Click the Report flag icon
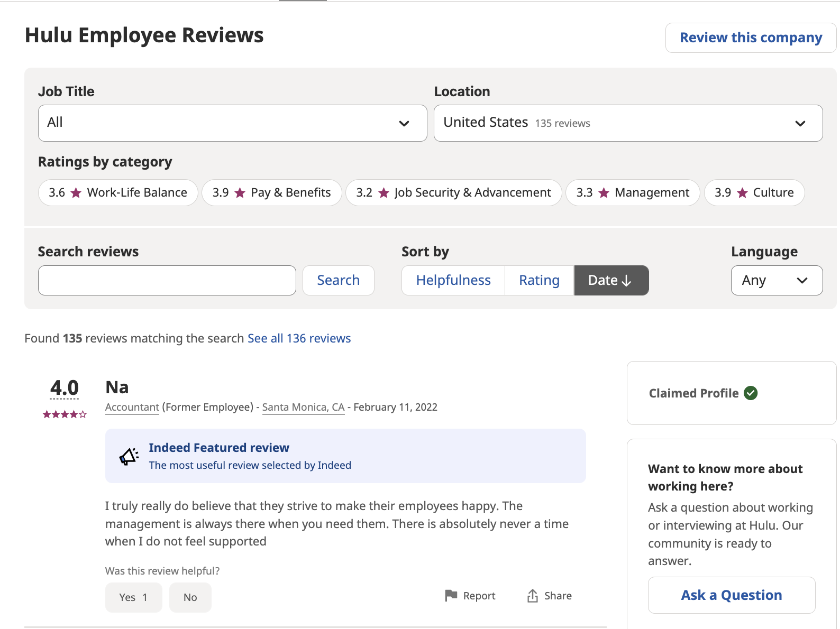The image size is (840, 629). [x=451, y=596]
